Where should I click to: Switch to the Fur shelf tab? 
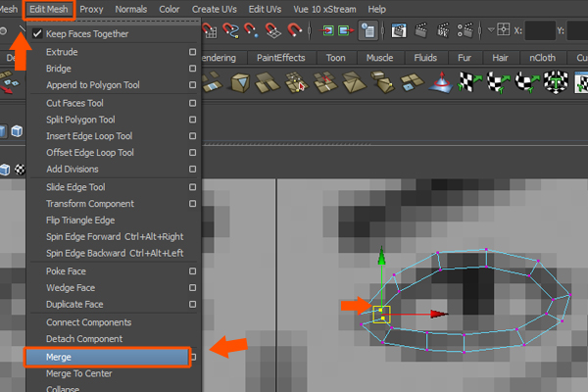[465, 58]
